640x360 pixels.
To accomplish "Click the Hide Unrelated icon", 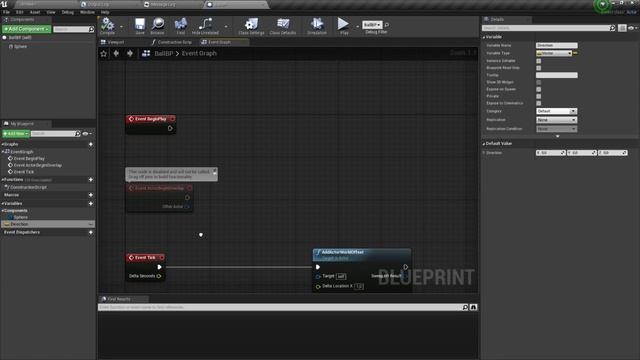I will [205, 25].
